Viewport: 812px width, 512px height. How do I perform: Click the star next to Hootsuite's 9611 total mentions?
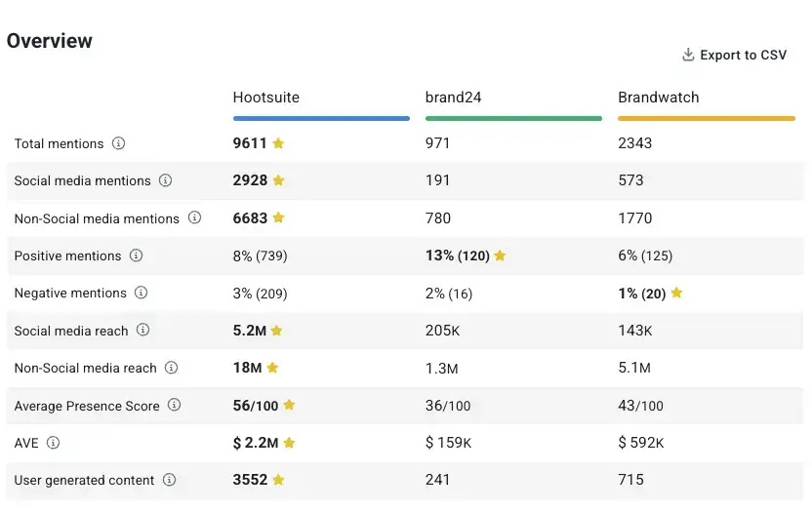click(278, 143)
